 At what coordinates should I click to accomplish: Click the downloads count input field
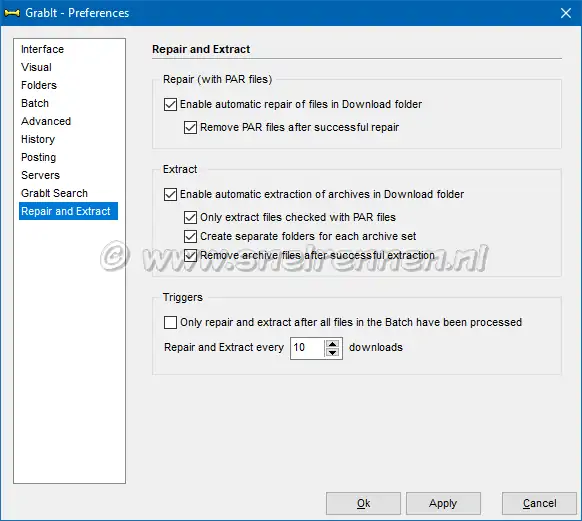click(x=307, y=348)
